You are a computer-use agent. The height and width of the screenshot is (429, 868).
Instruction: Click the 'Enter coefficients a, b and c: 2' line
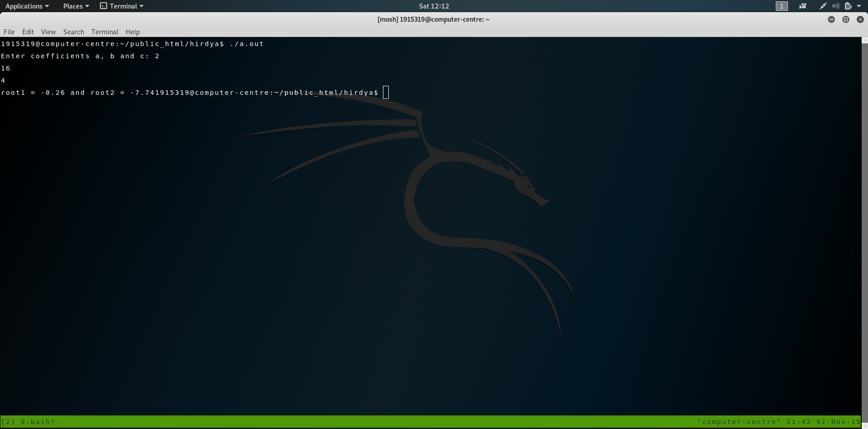click(x=80, y=56)
